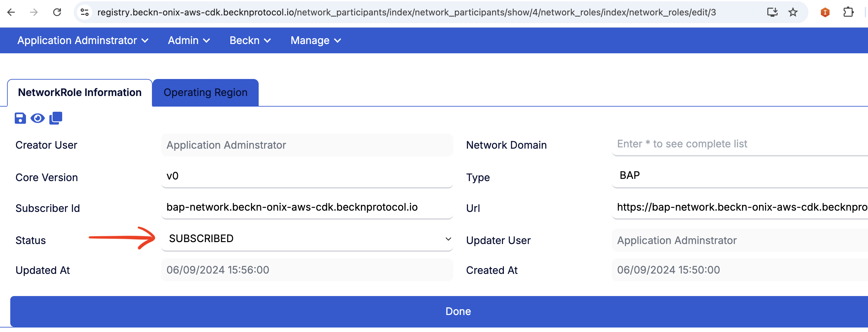The width and height of the screenshot is (868, 332).
Task: Expand the Application Adminstrator menu
Action: (x=83, y=40)
